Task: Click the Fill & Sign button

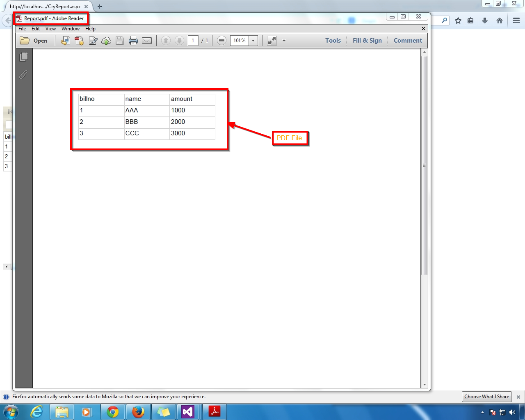Action: 367,40
